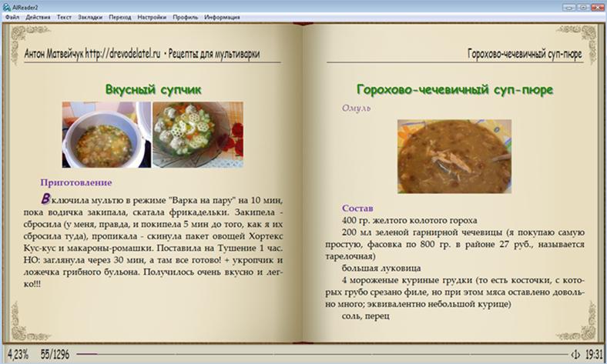607x364 pixels.
Task: Click the Горохово-чечевичный суп-пюре green title
Action: [x=454, y=89]
